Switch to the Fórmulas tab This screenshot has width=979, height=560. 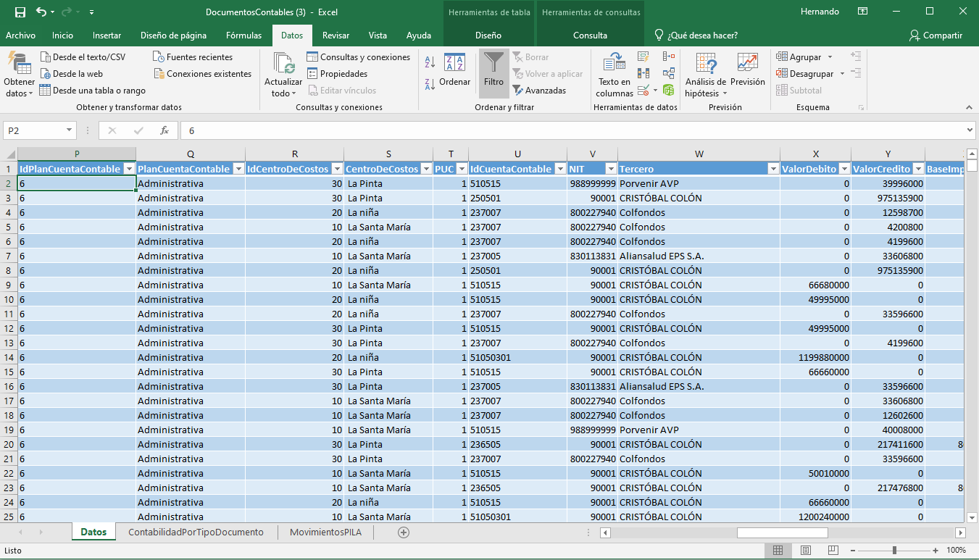point(244,35)
